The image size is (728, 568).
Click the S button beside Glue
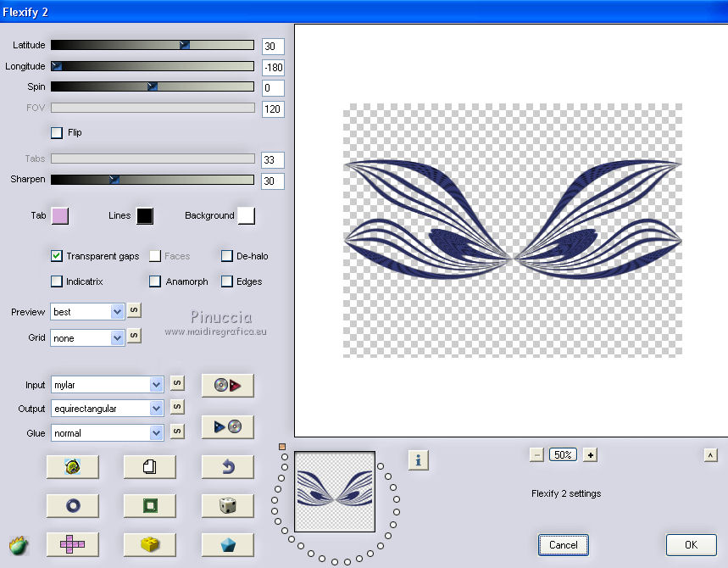click(x=177, y=432)
